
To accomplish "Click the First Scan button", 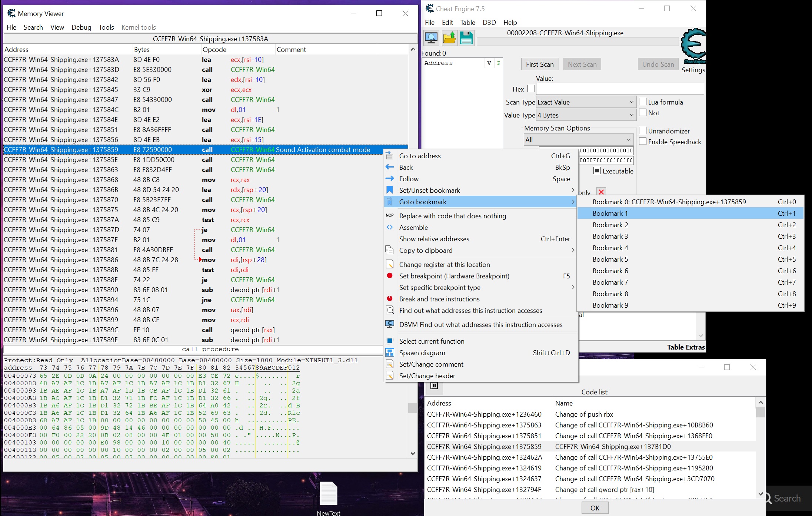I will coord(539,64).
